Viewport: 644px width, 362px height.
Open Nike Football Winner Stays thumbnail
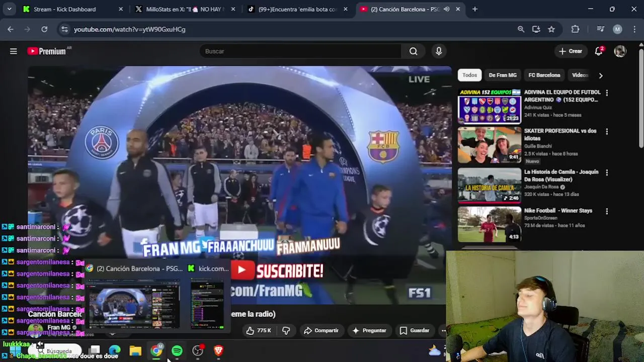pyautogui.click(x=490, y=224)
